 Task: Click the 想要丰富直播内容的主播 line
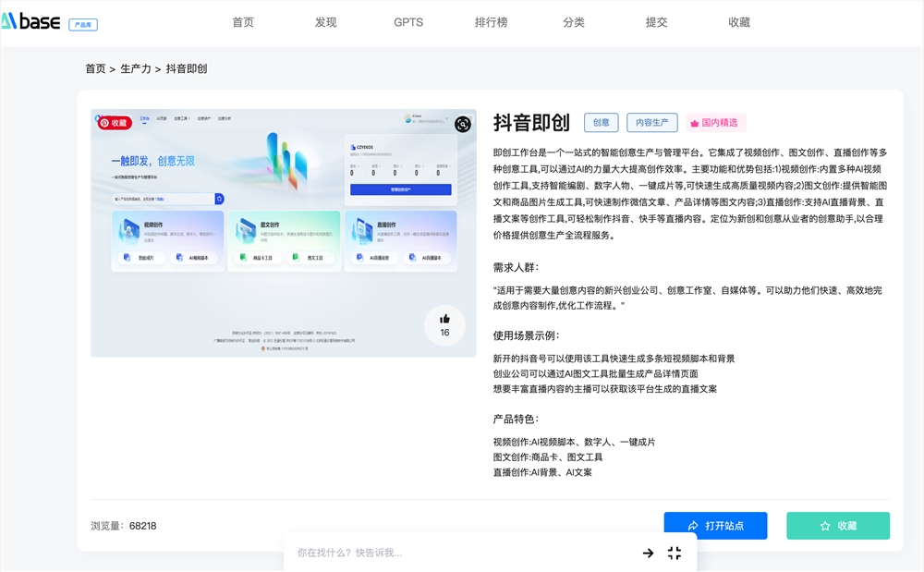point(605,389)
